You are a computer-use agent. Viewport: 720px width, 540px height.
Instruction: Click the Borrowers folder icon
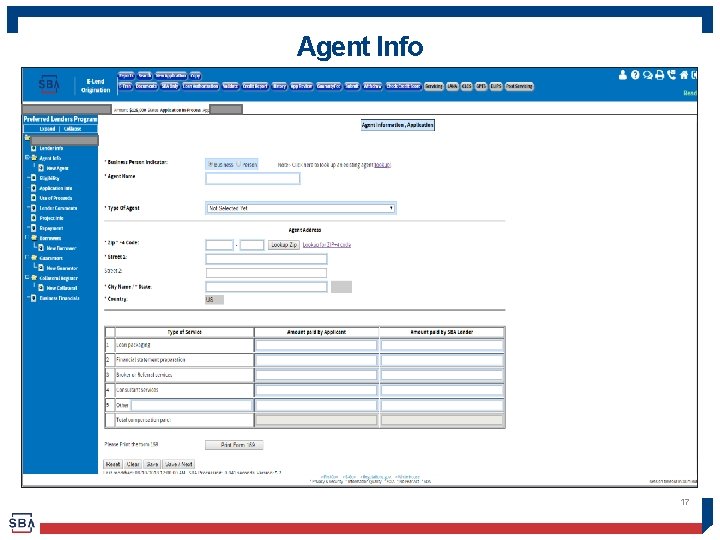[x=34, y=238]
